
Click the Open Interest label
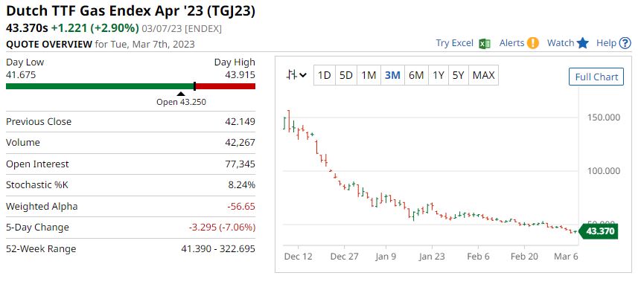pos(37,164)
